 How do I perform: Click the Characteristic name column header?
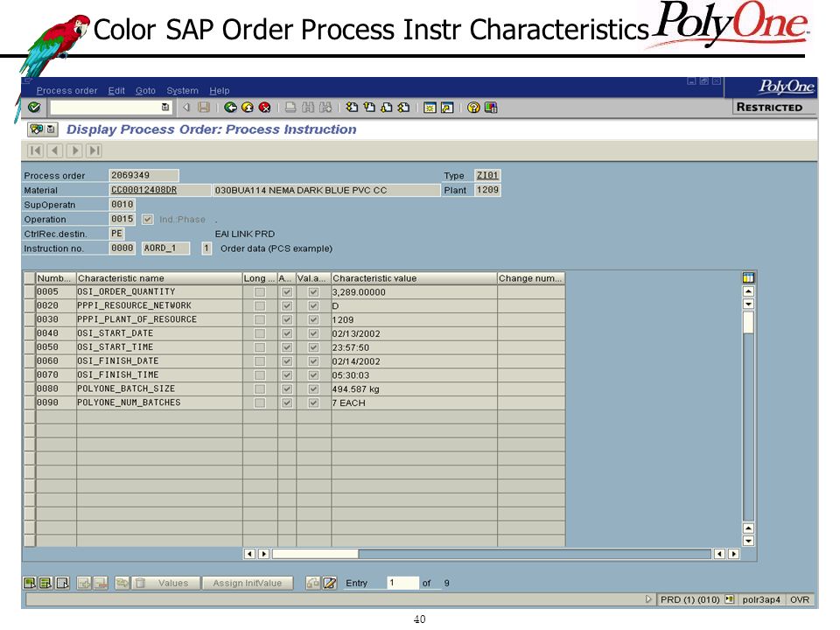159,278
